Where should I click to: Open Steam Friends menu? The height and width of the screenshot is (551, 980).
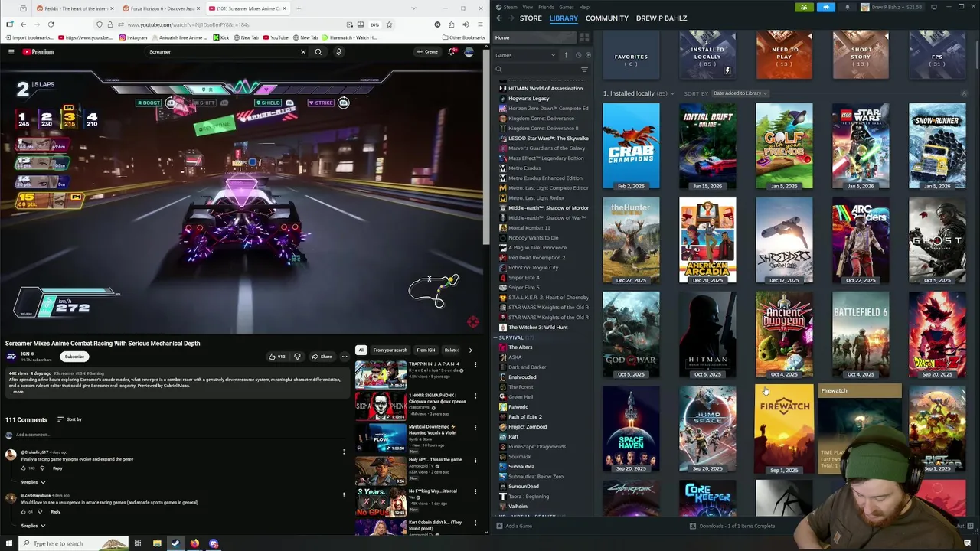[x=546, y=7]
